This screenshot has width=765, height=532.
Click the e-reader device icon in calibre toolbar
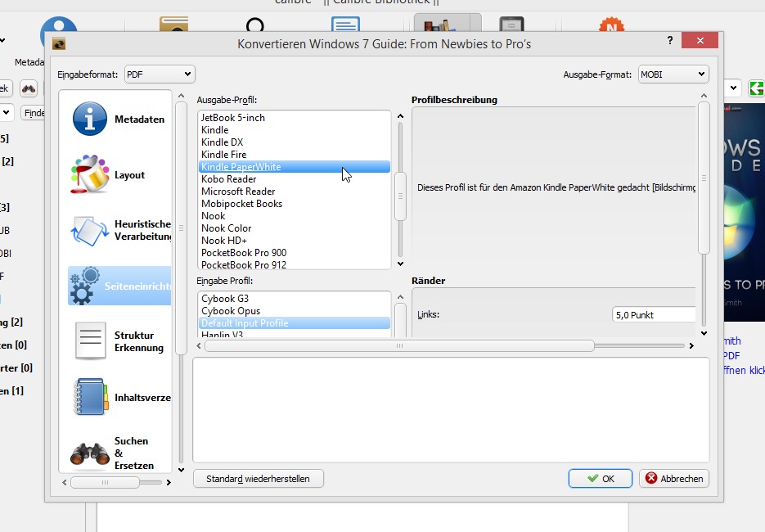[x=511, y=25]
